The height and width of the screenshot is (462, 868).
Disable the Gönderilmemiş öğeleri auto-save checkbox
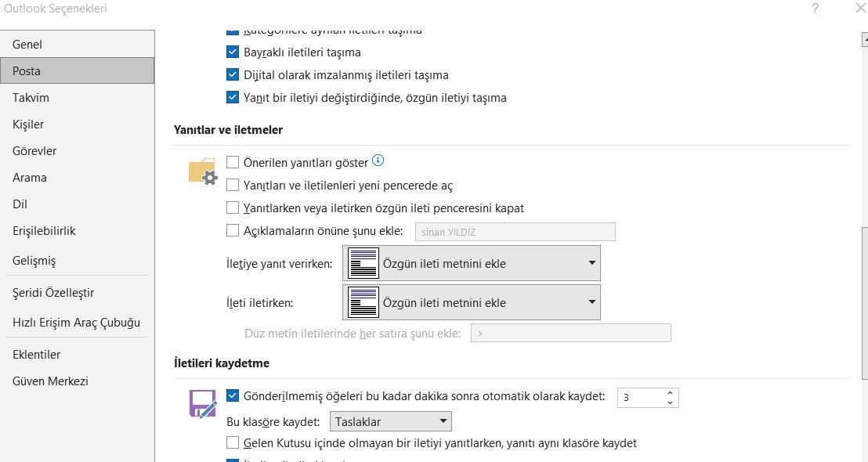(233, 396)
